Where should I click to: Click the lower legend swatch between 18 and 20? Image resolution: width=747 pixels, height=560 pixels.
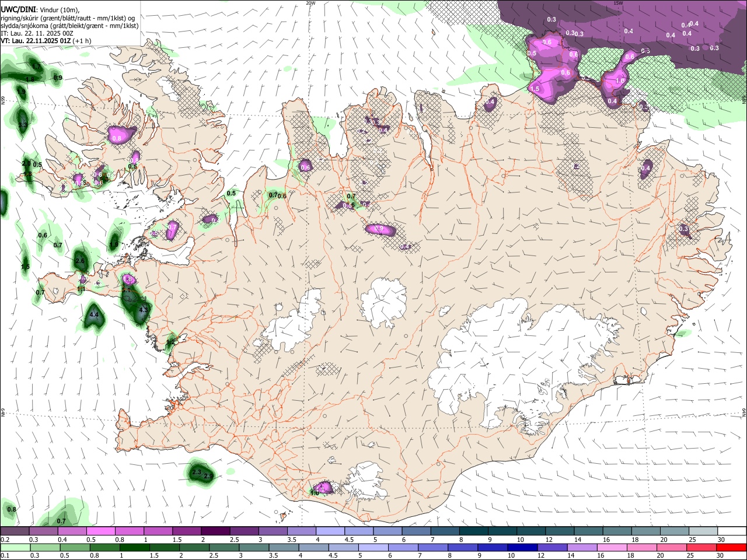pos(642,547)
